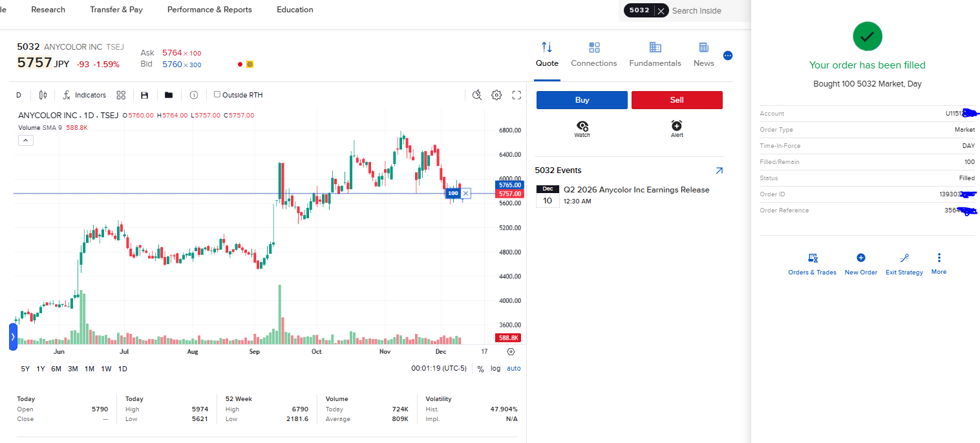The height and width of the screenshot is (443, 980).
Task: Click the 588.8K volume axis label
Action: coord(509,338)
